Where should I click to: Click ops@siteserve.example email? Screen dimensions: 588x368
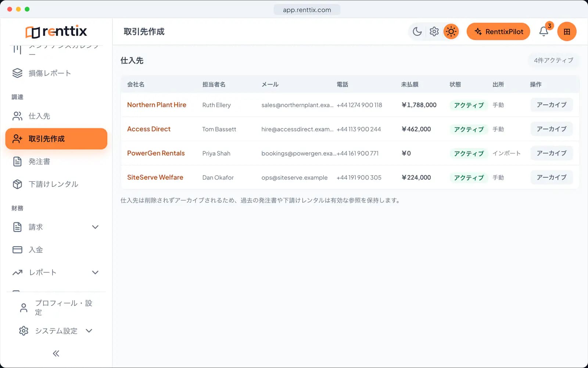[294, 177]
